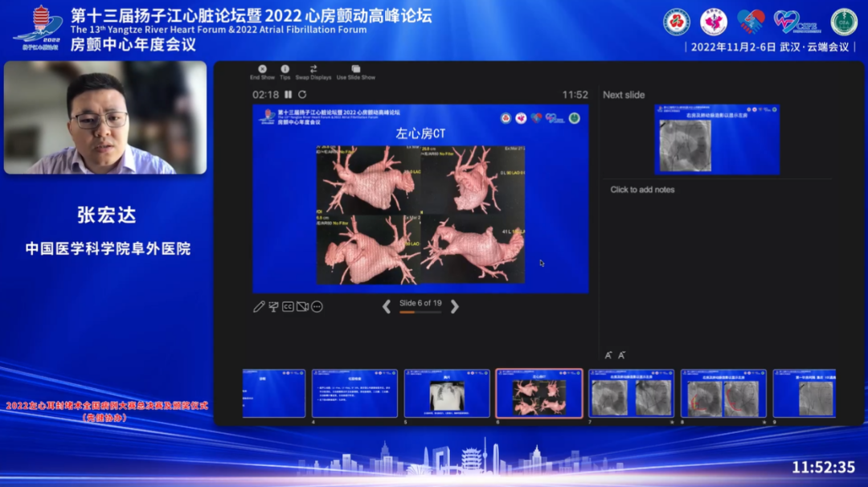Viewport: 868px width, 487px height.
Task: Toggle the camera off icon
Action: click(302, 307)
